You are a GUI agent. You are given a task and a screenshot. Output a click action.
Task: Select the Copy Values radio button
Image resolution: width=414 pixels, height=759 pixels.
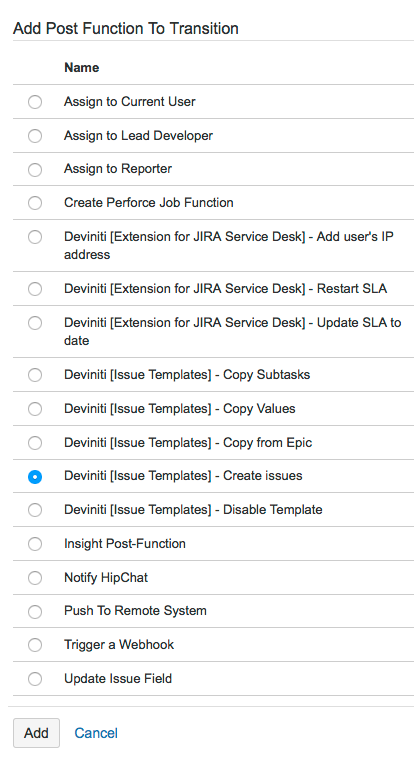[x=35, y=409]
